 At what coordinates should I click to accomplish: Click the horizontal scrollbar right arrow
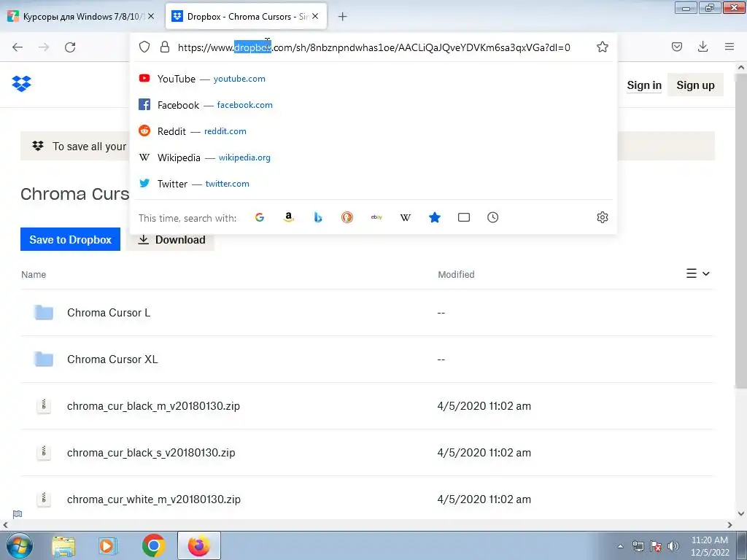[729, 525]
